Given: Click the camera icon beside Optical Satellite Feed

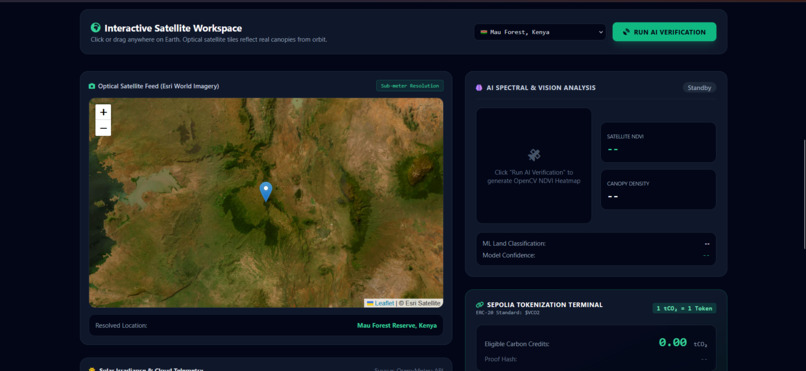Looking at the screenshot, I should pos(92,86).
